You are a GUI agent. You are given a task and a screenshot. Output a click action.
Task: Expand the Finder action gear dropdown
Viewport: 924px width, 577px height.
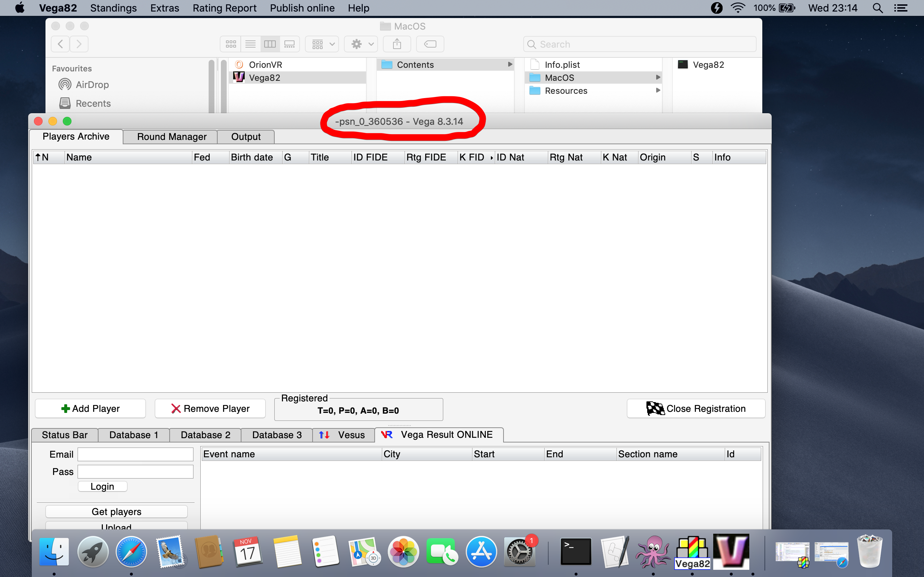click(361, 44)
